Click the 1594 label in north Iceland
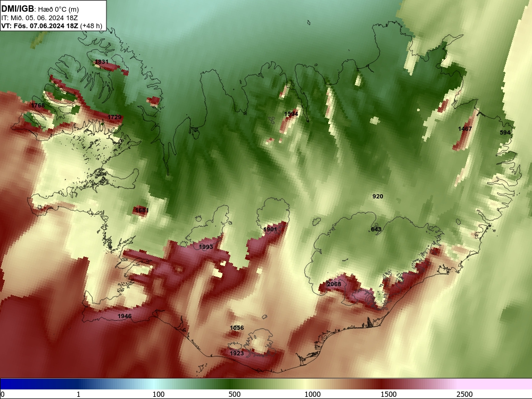Screen dimensions: 532x399 pos(291,114)
